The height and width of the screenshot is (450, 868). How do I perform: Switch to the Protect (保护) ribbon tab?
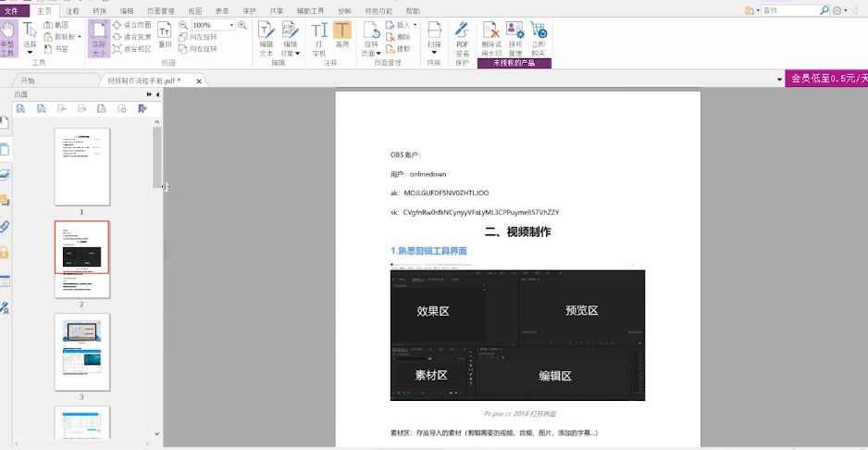click(x=249, y=11)
